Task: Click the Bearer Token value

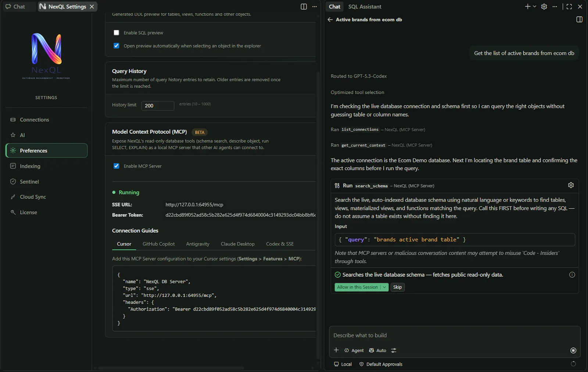Action: point(240,215)
